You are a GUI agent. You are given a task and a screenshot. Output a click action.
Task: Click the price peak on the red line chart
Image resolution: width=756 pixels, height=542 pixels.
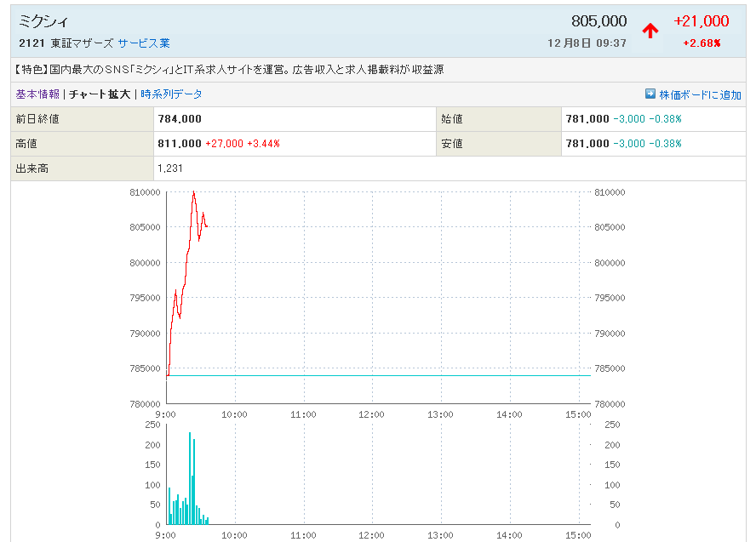click(x=194, y=192)
